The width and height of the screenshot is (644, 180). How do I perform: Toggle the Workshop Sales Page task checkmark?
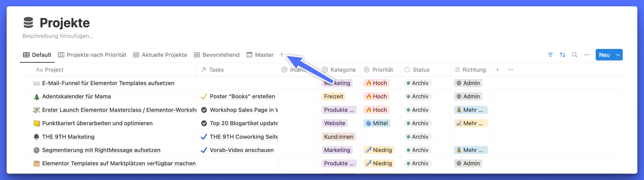point(204,110)
